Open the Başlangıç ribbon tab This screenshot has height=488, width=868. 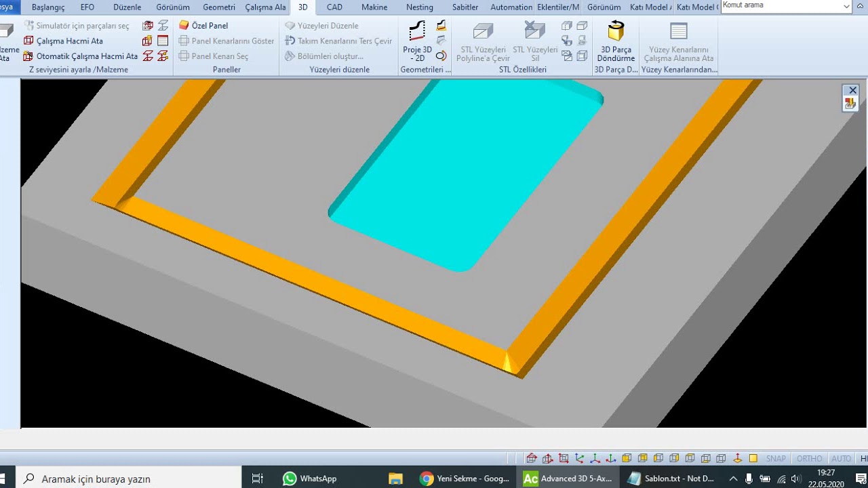47,7
